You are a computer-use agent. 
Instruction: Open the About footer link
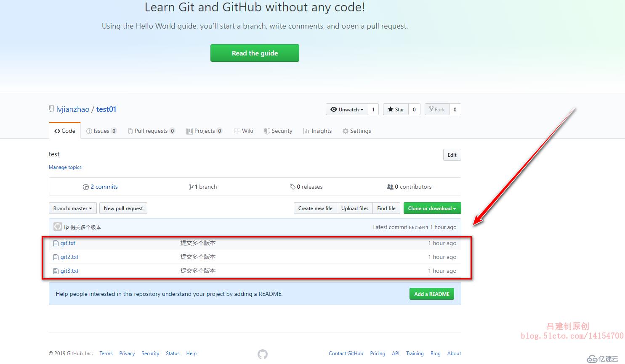[x=454, y=353]
